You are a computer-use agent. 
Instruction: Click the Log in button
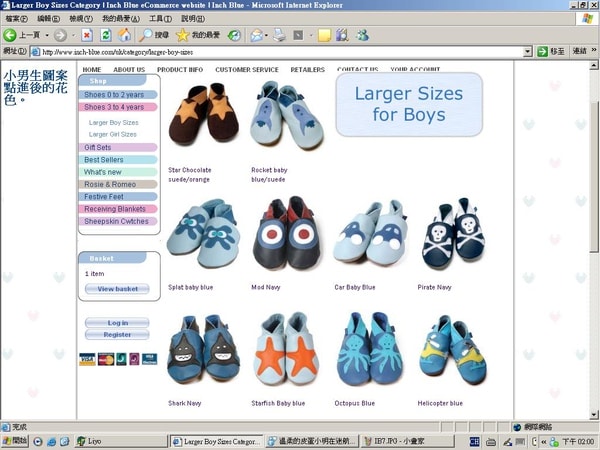click(x=117, y=323)
